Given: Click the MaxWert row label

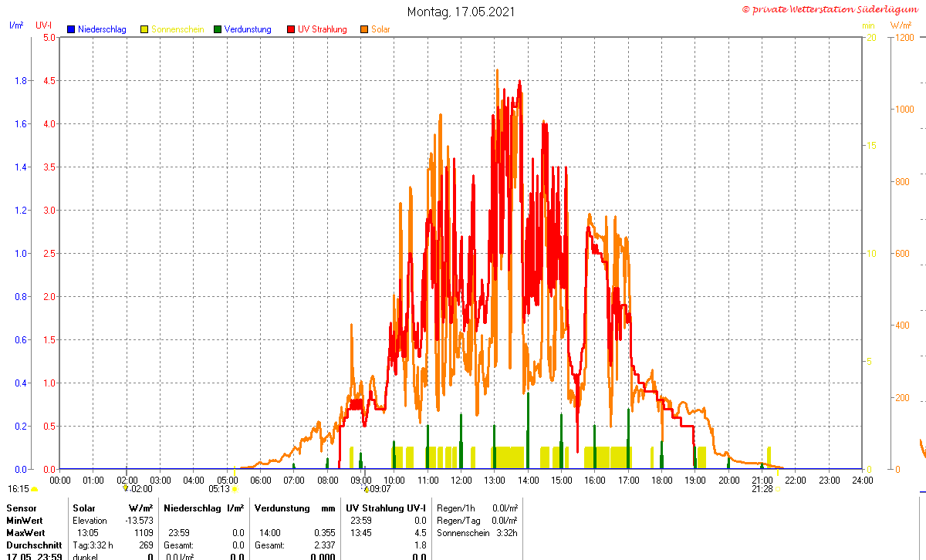Looking at the screenshot, I should pos(26,533).
